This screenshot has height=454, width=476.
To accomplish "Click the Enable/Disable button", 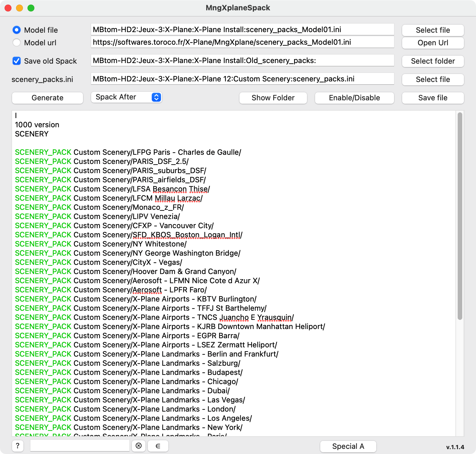I will tap(354, 98).
